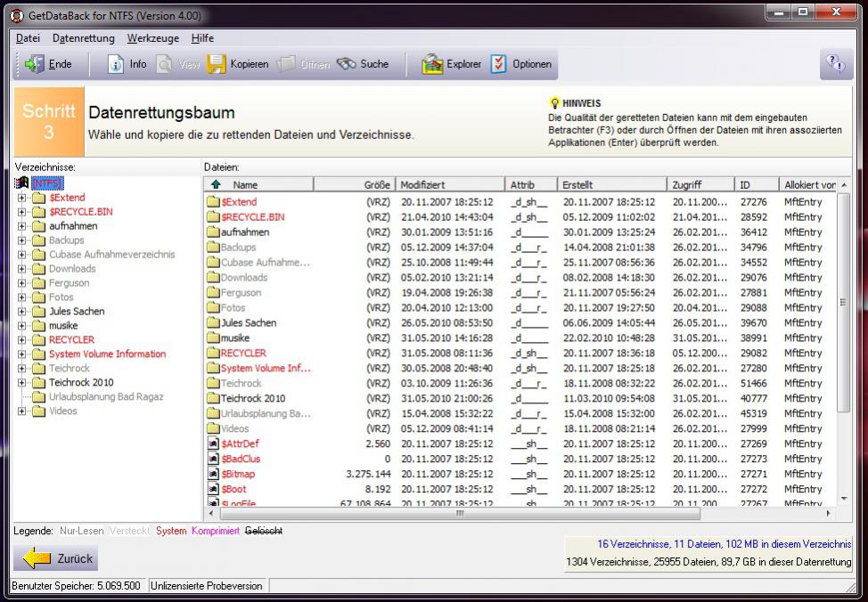
Task: Click the $BadClus file icon
Action: coord(213,459)
